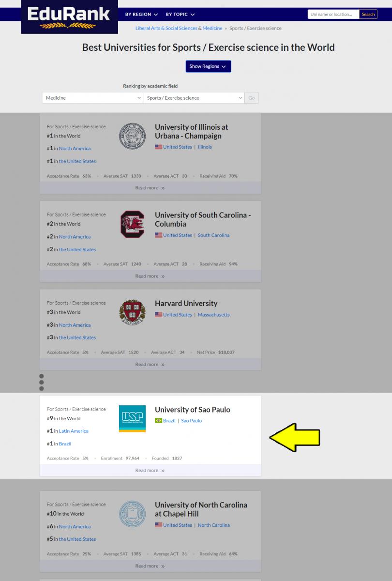Open Liberal Arts & Social Sciences breadcrumb link

[x=166, y=28]
